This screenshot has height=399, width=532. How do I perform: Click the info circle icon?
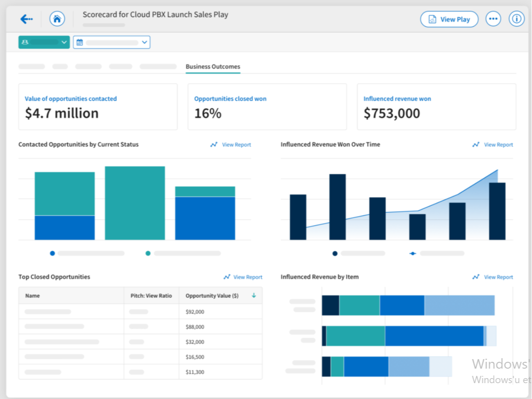(516, 19)
